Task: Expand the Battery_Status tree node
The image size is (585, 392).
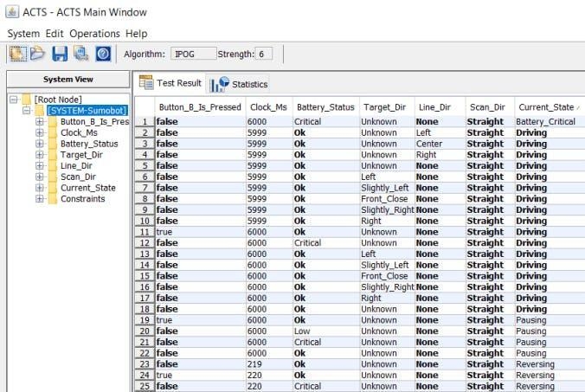Action: (40, 144)
